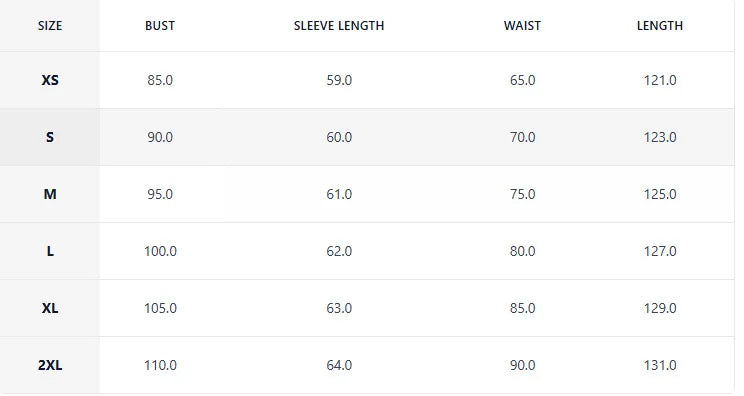Click bust value 85.0 for XS

tap(160, 80)
